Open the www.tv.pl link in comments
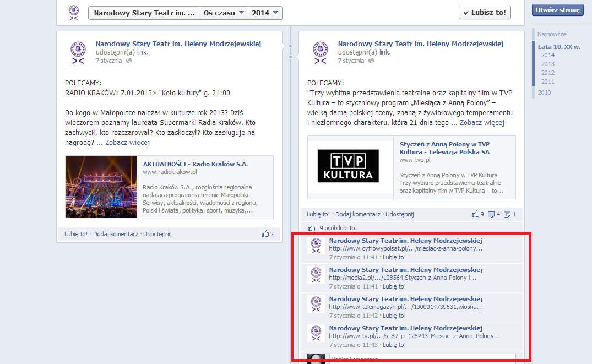The height and width of the screenshot is (364, 592). (x=414, y=336)
